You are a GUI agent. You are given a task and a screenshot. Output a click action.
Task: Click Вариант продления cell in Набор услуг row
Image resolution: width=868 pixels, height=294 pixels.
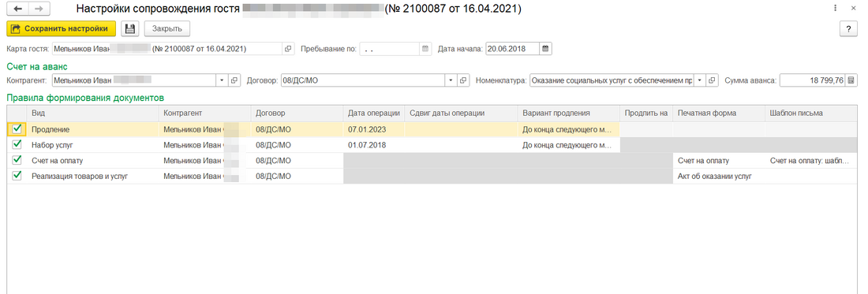point(568,145)
